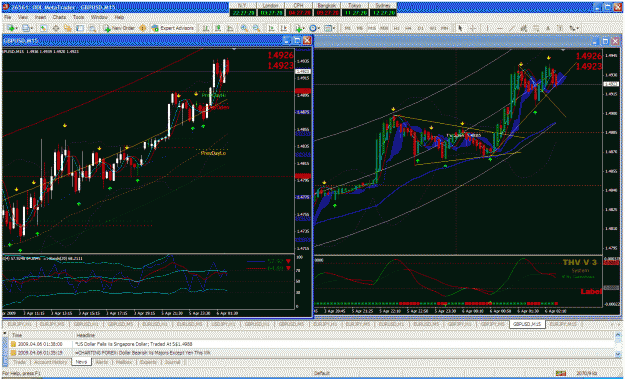625x379 pixels.
Task: Select the Vertical Line drawing tool
Action: click(487, 28)
